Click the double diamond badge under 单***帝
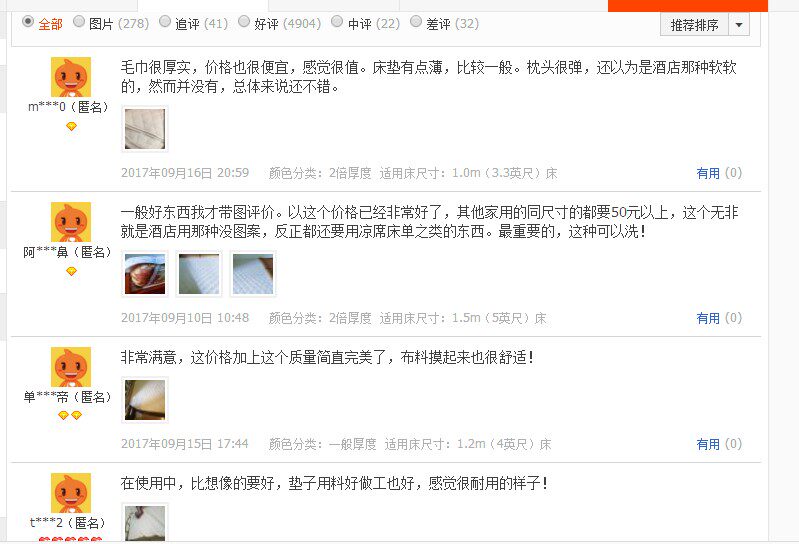Viewport: 799px width, 544px height. pyautogui.click(x=70, y=416)
